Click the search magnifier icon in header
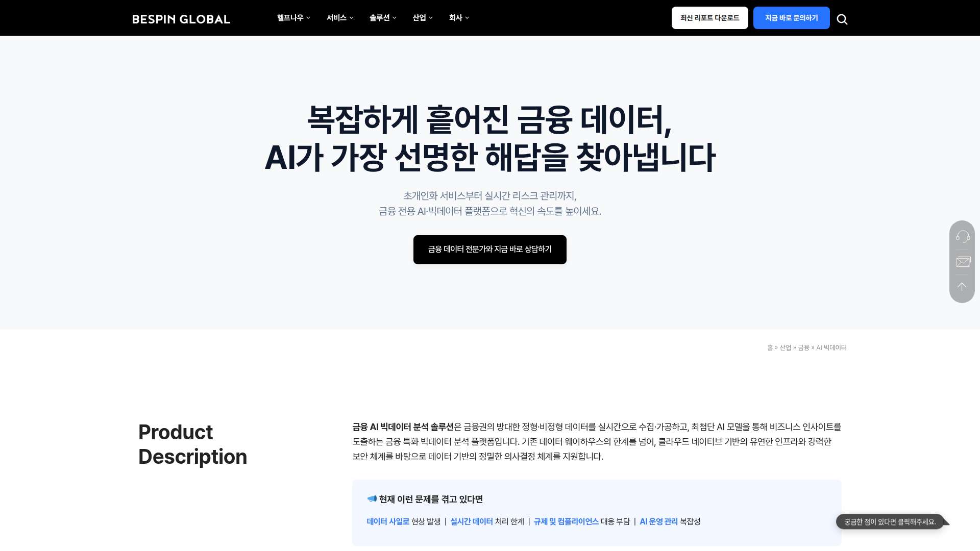980x551 pixels. click(842, 19)
